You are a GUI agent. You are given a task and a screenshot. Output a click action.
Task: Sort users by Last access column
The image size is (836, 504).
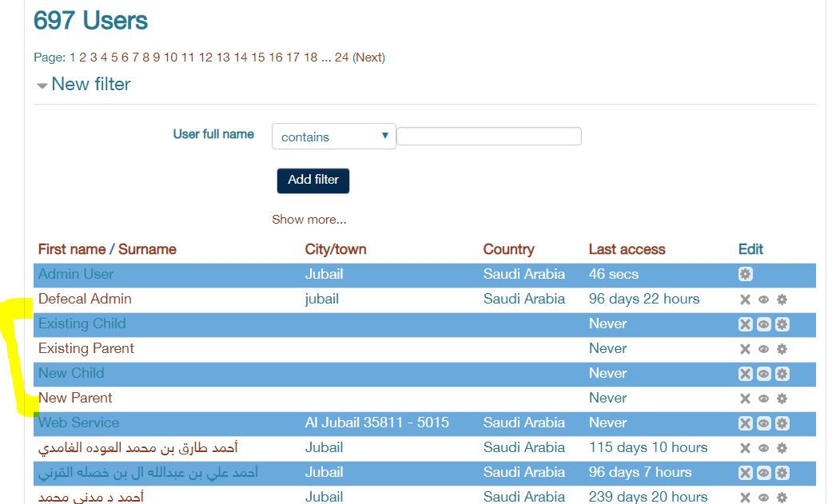[627, 249]
